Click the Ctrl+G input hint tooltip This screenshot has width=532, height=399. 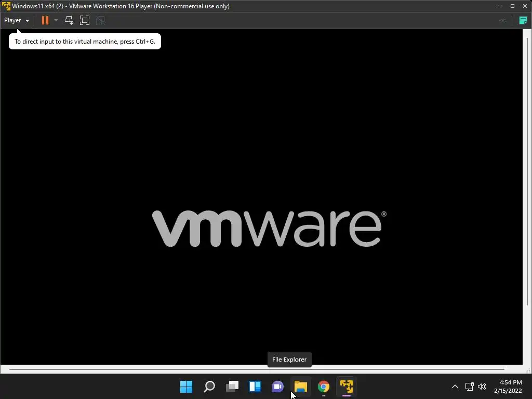tap(85, 42)
